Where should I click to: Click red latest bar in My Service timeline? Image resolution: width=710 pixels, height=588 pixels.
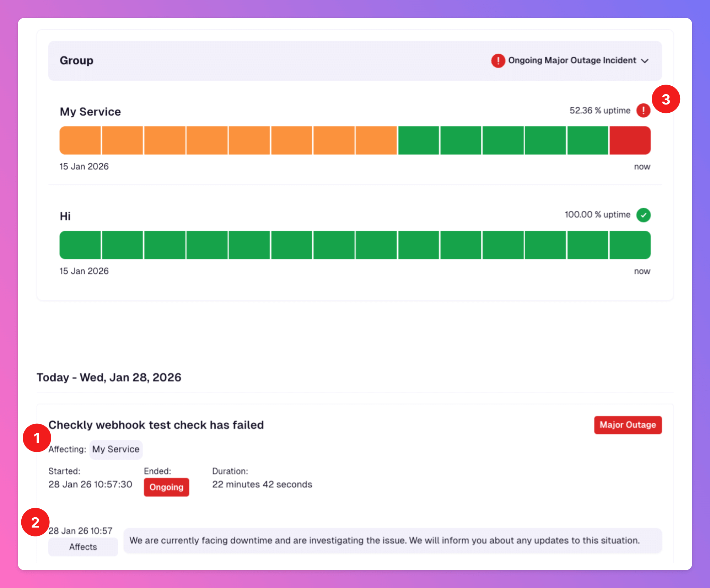coord(630,140)
